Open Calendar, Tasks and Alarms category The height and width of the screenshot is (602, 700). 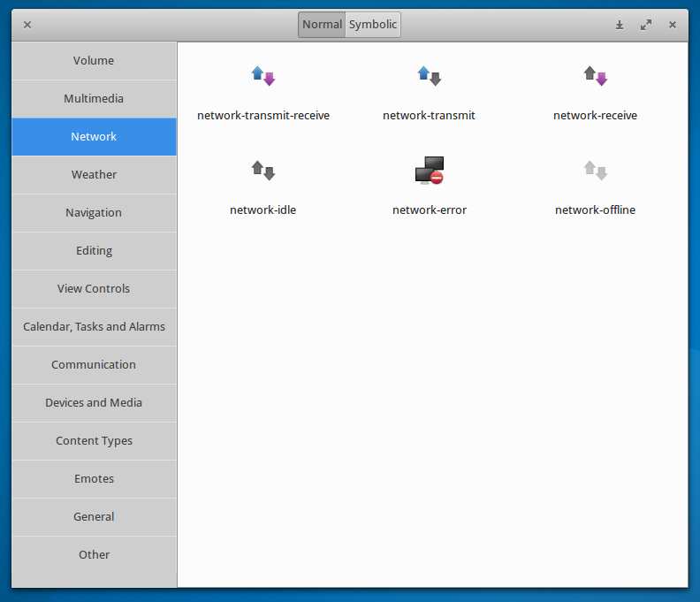point(94,327)
